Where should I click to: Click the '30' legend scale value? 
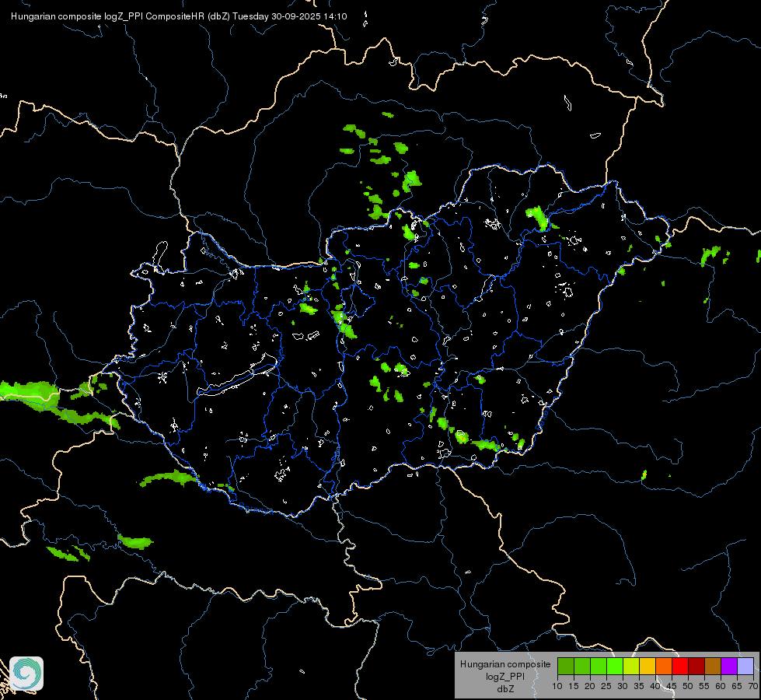click(623, 686)
